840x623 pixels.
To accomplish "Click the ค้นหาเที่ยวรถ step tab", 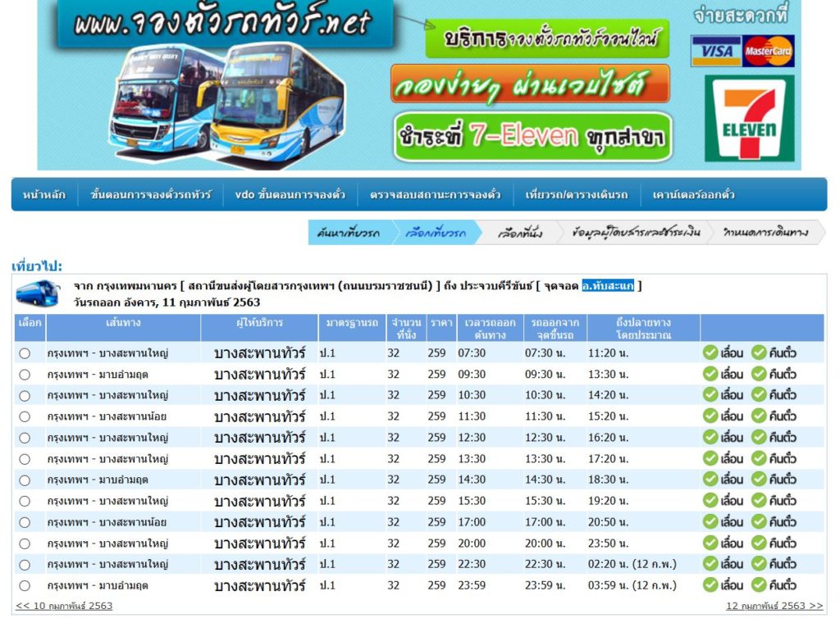I will pos(349,234).
